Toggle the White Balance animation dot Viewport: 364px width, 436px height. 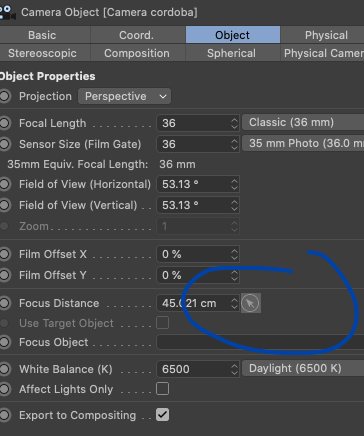click(x=5, y=369)
